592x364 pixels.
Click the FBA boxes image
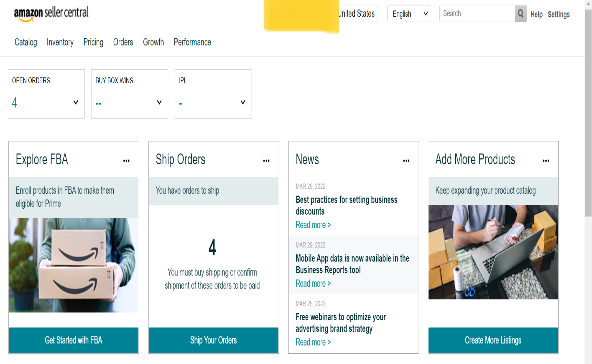(x=74, y=265)
